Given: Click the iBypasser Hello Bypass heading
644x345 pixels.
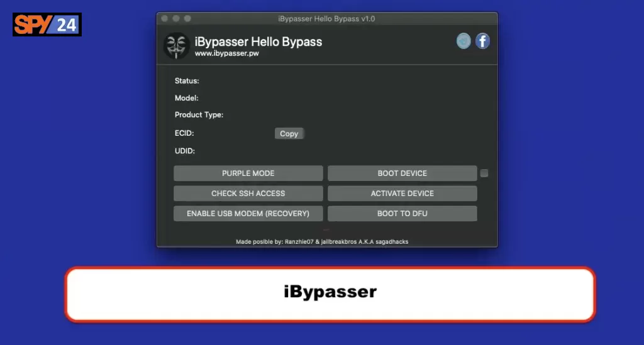Looking at the screenshot, I should [258, 42].
